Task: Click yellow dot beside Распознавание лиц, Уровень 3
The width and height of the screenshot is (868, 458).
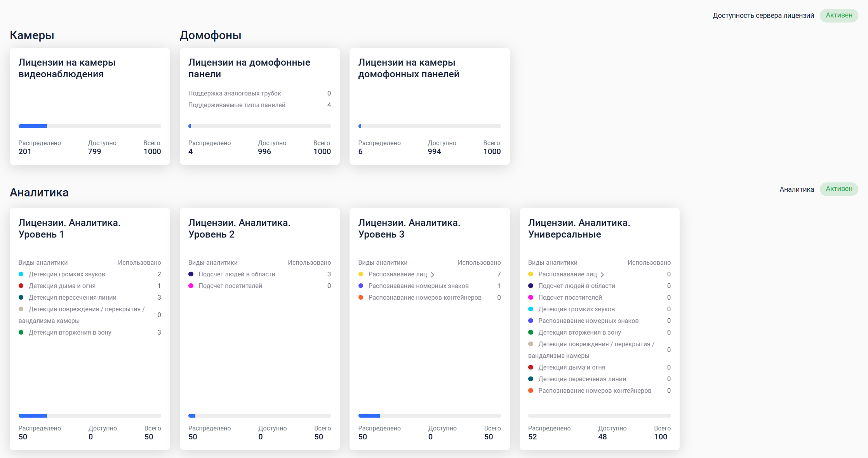Action: click(361, 274)
